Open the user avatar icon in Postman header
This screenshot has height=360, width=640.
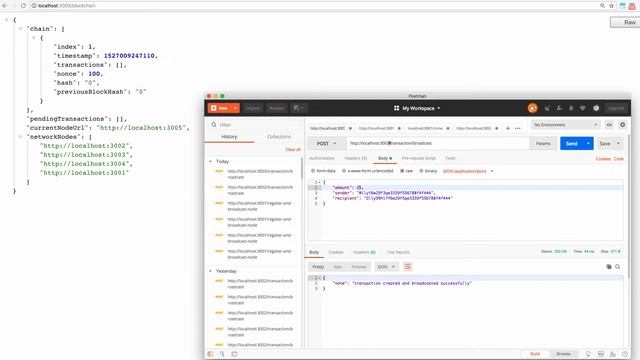[596, 108]
